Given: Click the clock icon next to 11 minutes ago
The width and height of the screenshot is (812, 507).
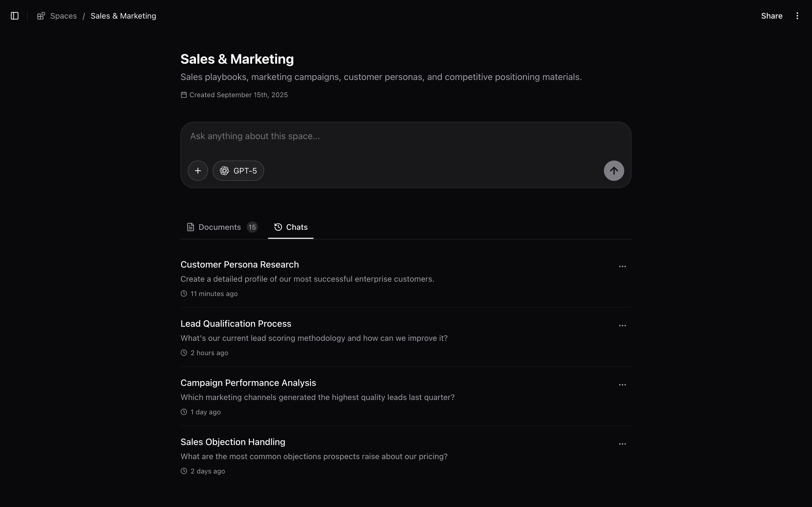Looking at the screenshot, I should coord(184,293).
